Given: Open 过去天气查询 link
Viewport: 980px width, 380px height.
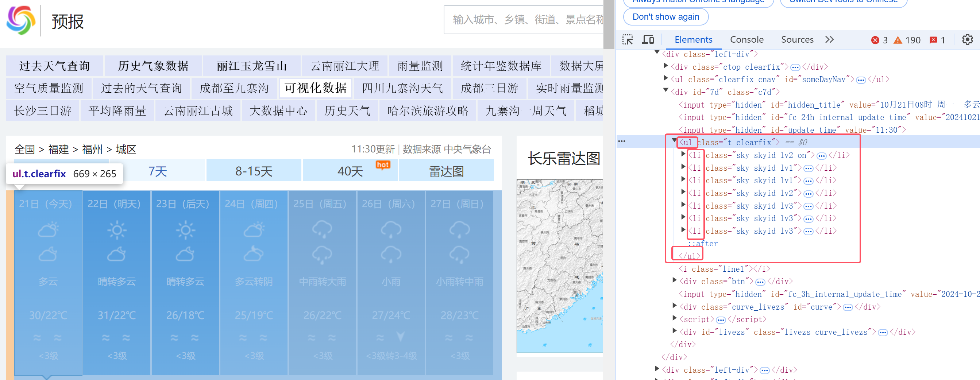Looking at the screenshot, I should click(x=54, y=66).
